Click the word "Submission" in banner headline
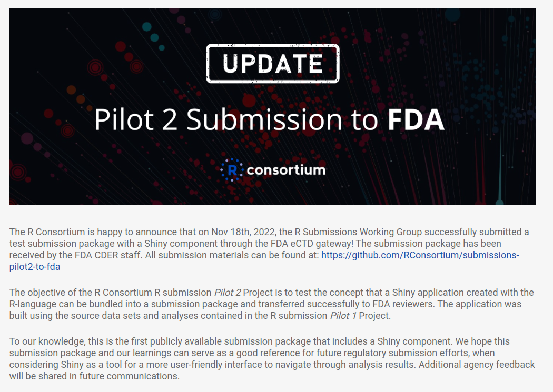The height and width of the screenshot is (392, 553). pos(264,120)
